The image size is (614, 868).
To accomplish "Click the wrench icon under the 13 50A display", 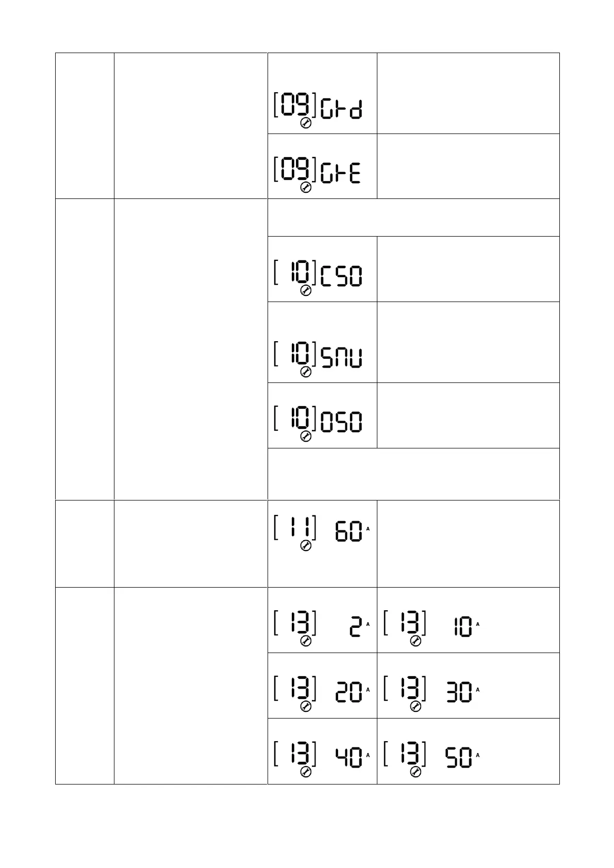I will (x=416, y=772).
